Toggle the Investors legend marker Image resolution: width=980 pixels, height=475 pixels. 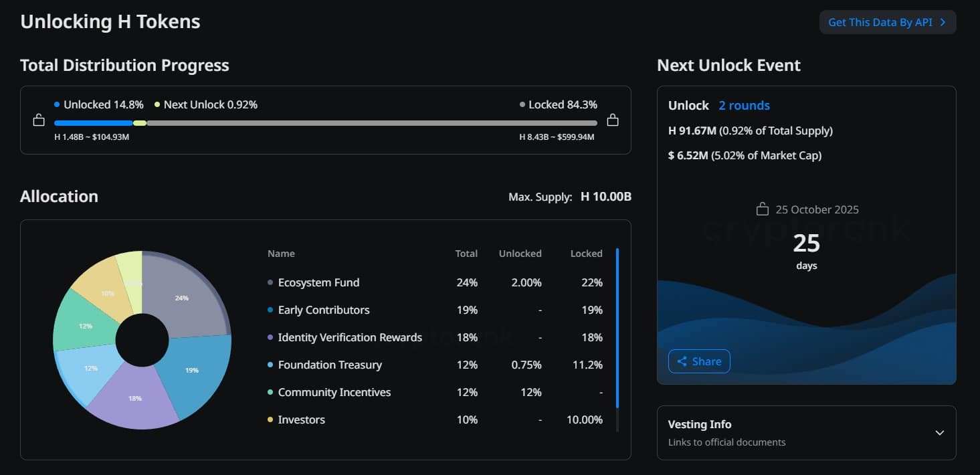pos(269,420)
